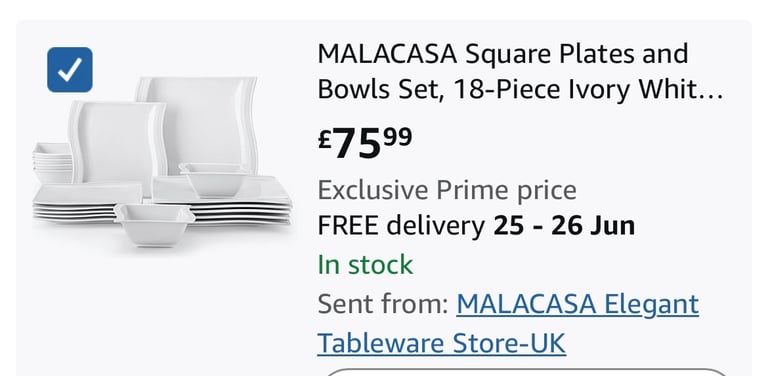Untick the blue checkbox beside the MALACASA set

pyautogui.click(x=70, y=70)
